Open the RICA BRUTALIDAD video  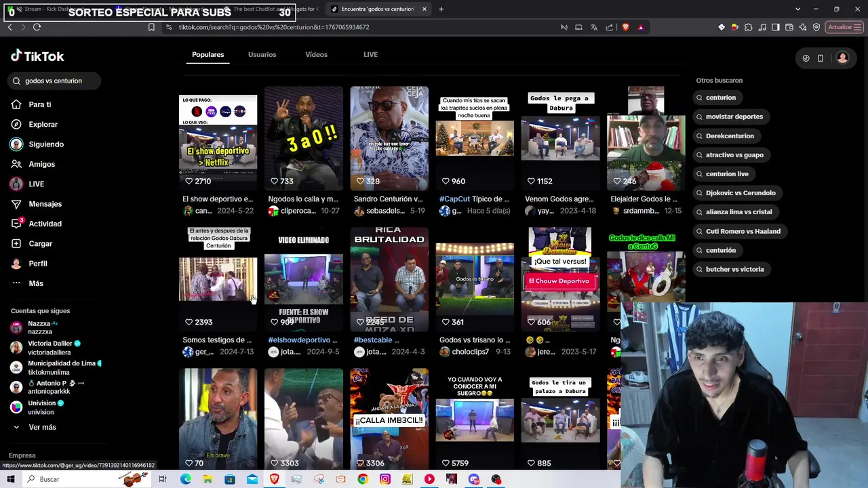click(389, 279)
